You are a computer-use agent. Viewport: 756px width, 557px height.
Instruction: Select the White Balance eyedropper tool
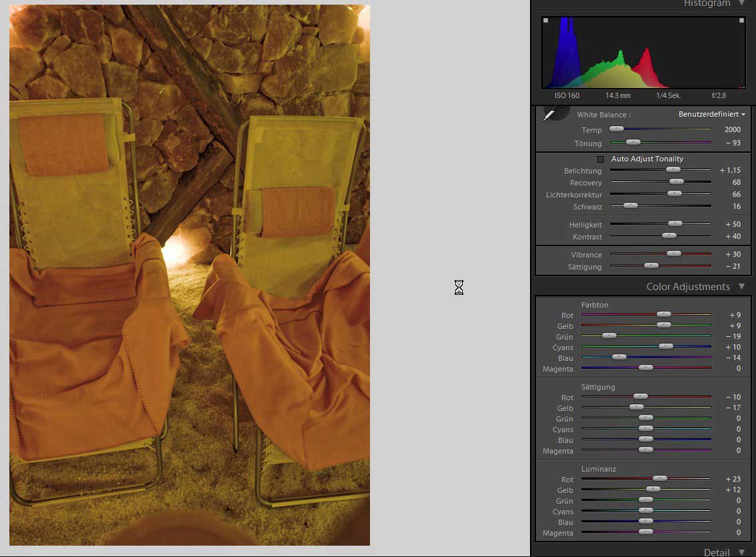tap(551, 114)
